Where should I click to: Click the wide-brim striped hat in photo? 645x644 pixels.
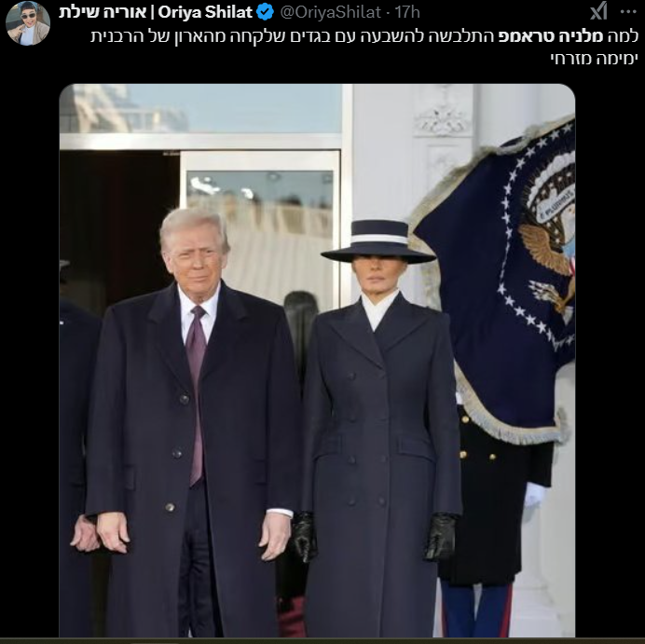click(x=378, y=242)
